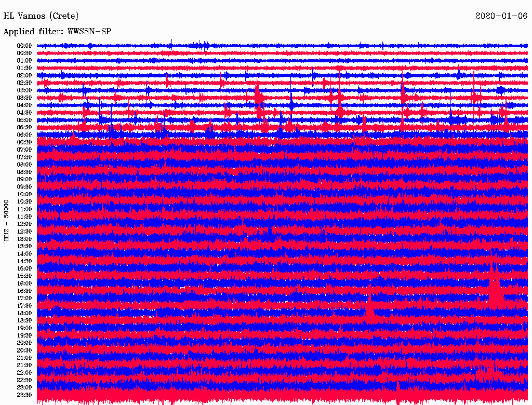Click the 04:00 time label

tap(24, 105)
